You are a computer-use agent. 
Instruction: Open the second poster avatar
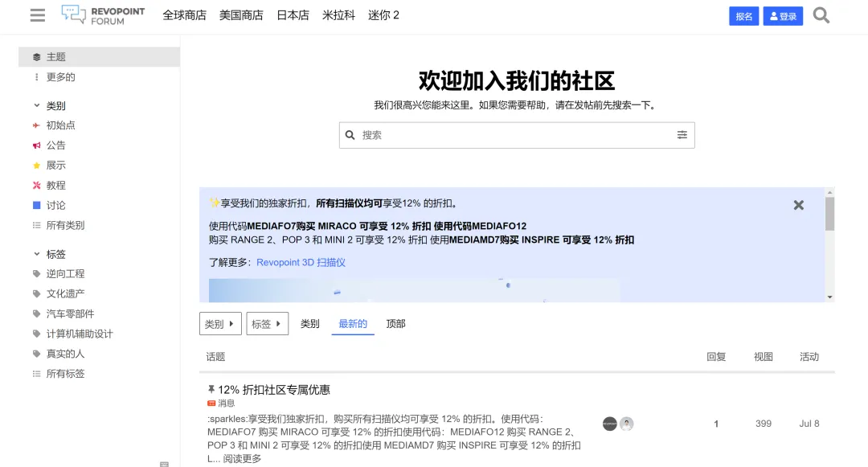click(x=627, y=424)
